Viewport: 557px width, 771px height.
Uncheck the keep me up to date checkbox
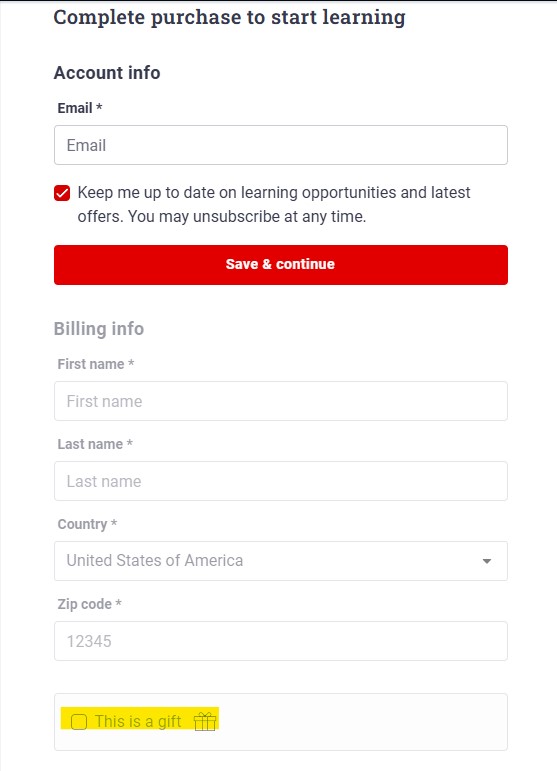point(62,193)
